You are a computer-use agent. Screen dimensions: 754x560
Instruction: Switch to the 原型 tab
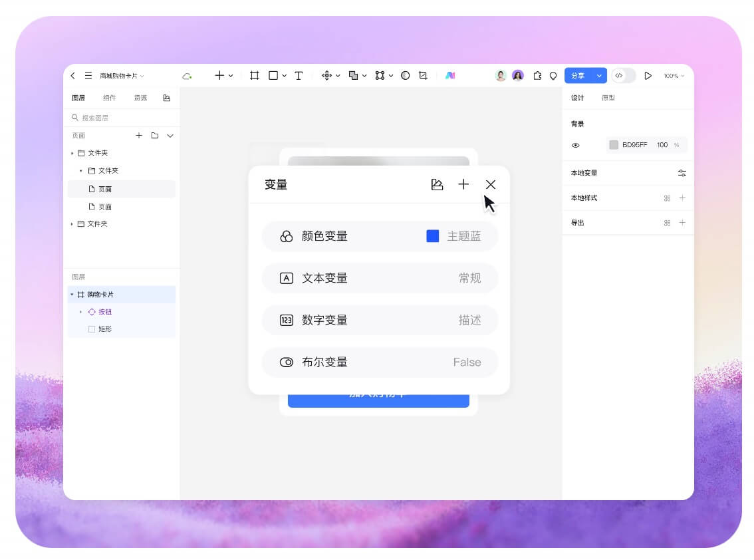(x=608, y=98)
